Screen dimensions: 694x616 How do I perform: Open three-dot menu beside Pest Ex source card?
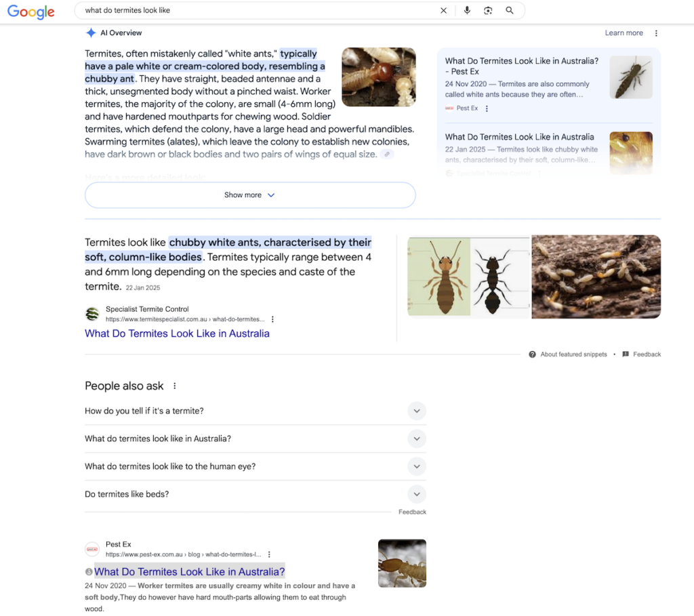(x=487, y=108)
